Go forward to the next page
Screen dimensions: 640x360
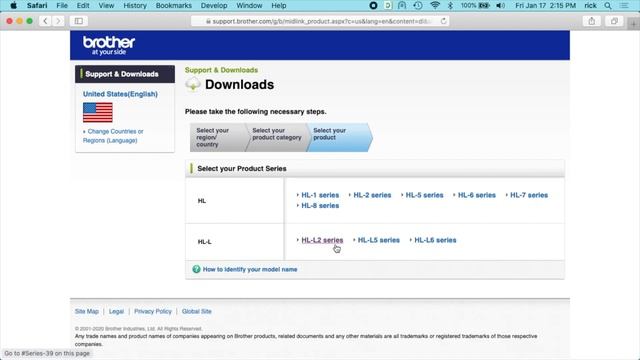coord(58,21)
